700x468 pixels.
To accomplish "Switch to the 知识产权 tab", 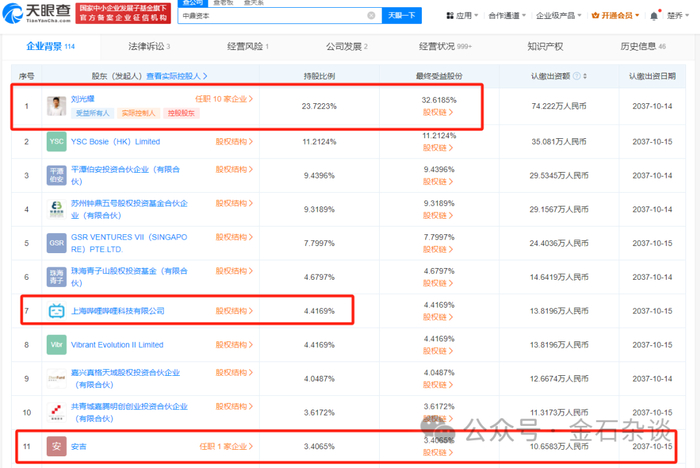I will click(x=545, y=46).
